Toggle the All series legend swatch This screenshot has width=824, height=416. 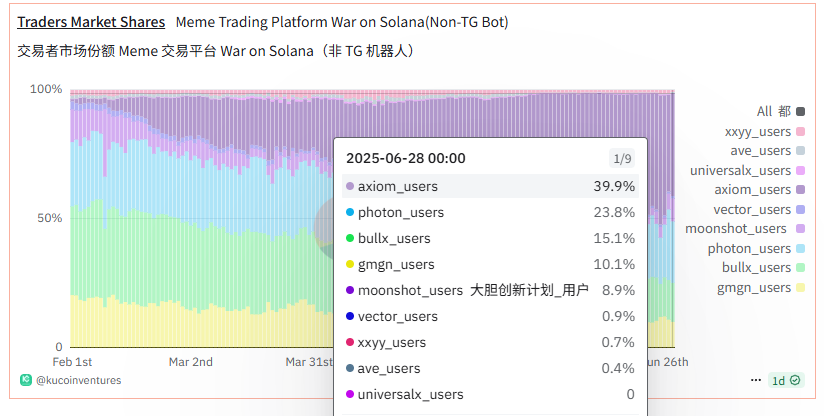(x=800, y=111)
